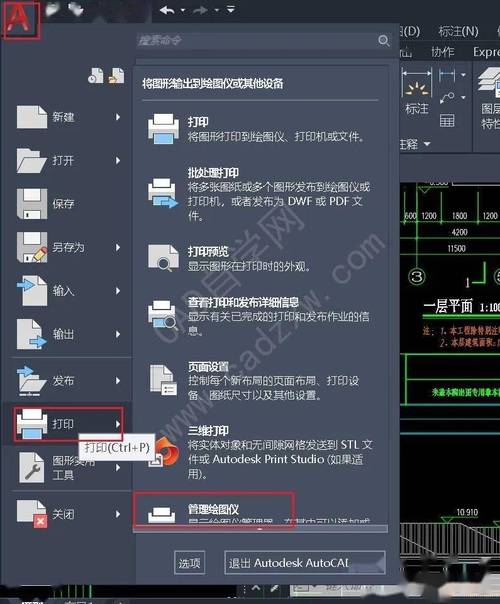Image resolution: width=500 pixels, height=604 pixels.
Task: Click the 查看打印和发布详细信息 printer icon
Action: pyautogui.click(x=163, y=315)
